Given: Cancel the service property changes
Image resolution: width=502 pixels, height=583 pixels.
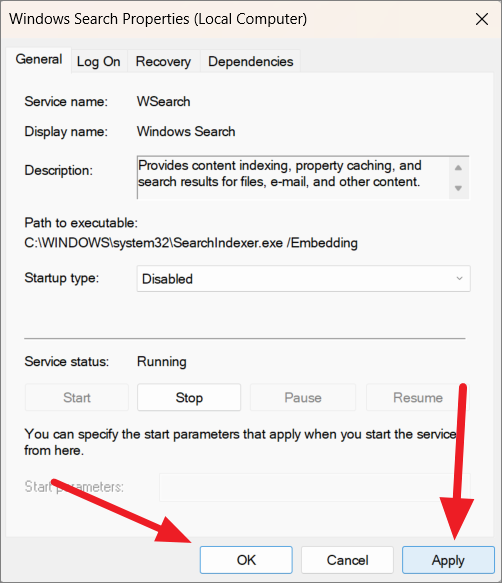Looking at the screenshot, I should coord(347,560).
